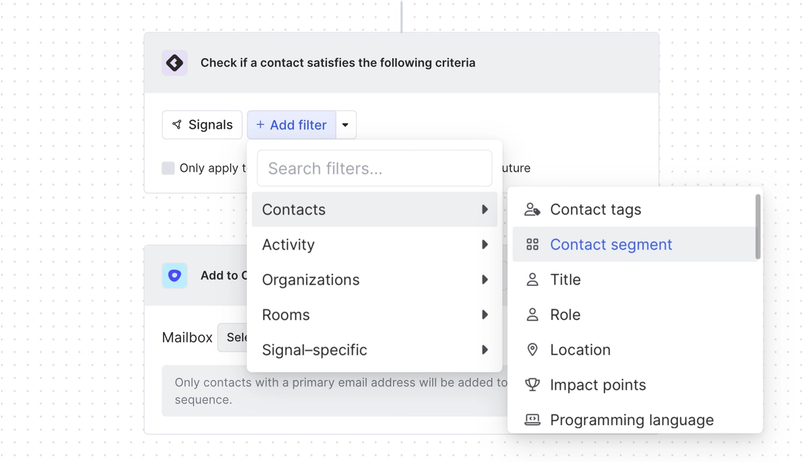This screenshot has height=462, width=802.
Task: Open the Signal–specific filter category
Action: pyautogui.click(x=314, y=350)
